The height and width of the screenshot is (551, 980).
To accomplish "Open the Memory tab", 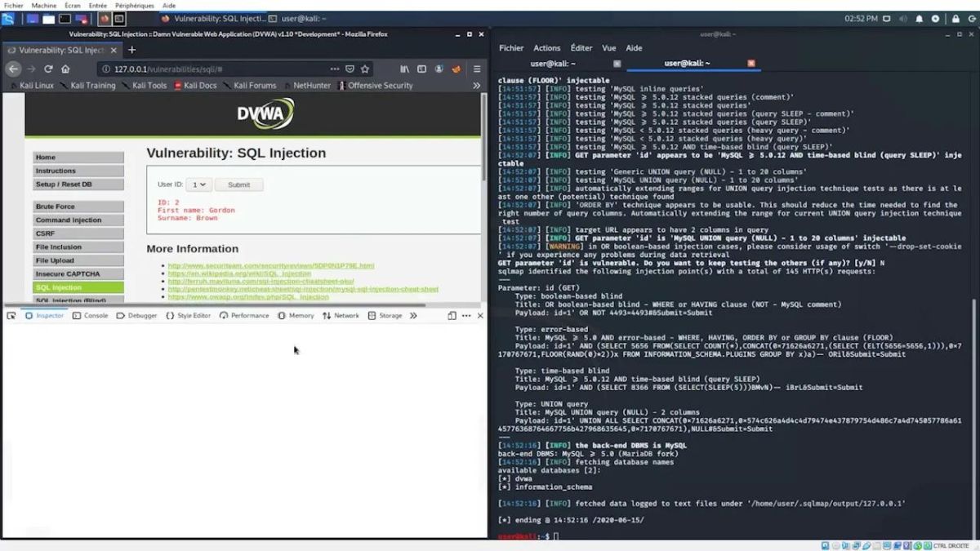I will click(x=296, y=315).
